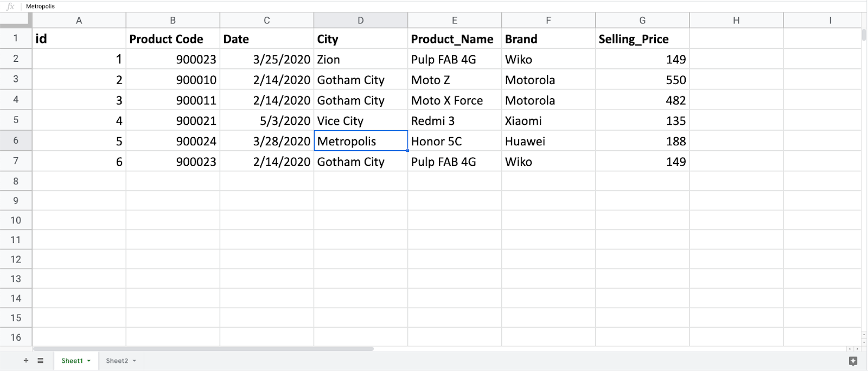Click the Explore star icon
This screenshot has width=868, height=371.
853,361
